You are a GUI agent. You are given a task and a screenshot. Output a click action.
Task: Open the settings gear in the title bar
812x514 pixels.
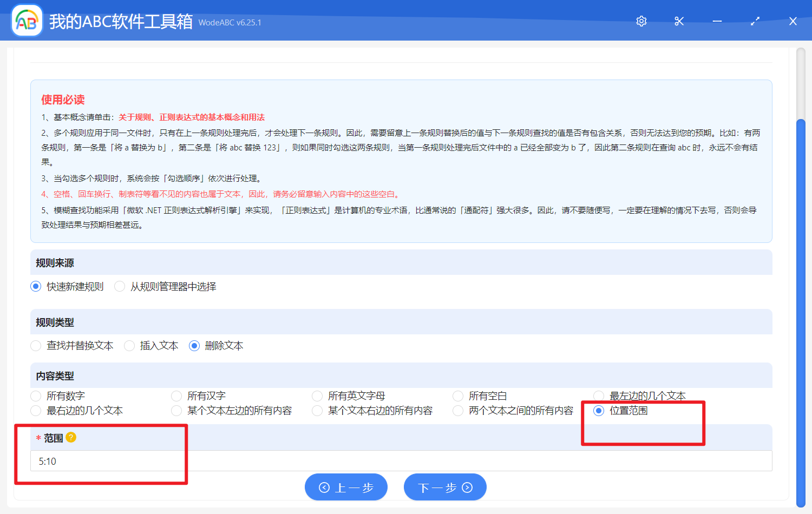tap(641, 21)
